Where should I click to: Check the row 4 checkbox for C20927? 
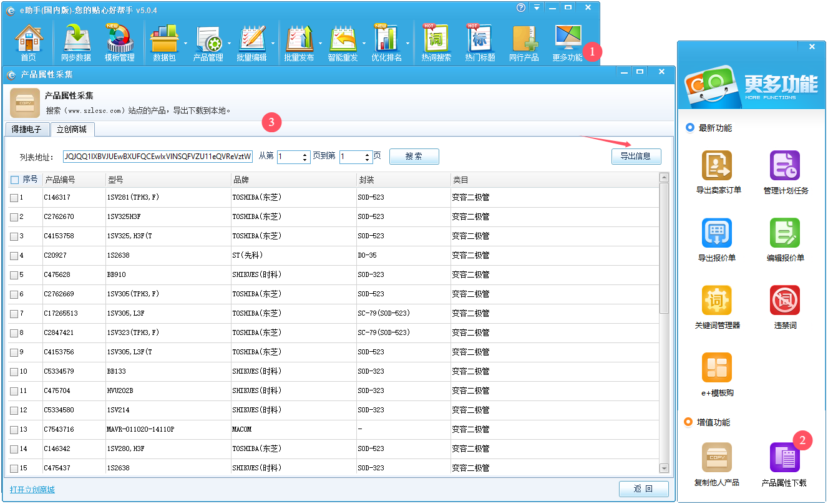point(14,256)
